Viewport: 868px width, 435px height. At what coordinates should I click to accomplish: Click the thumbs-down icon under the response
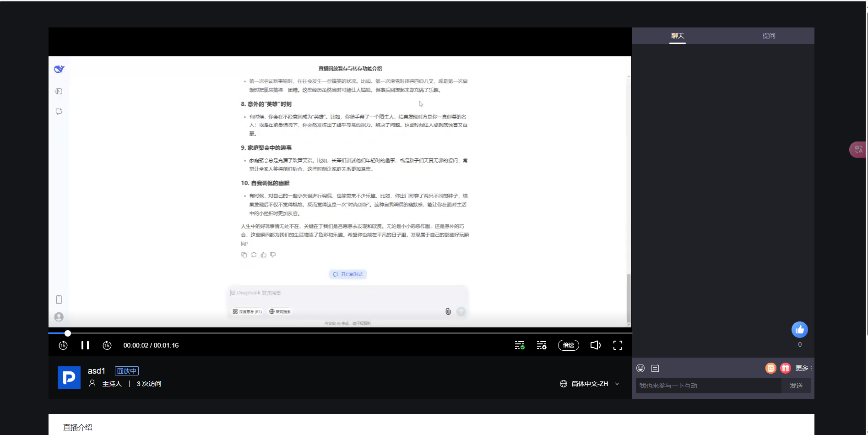point(273,255)
